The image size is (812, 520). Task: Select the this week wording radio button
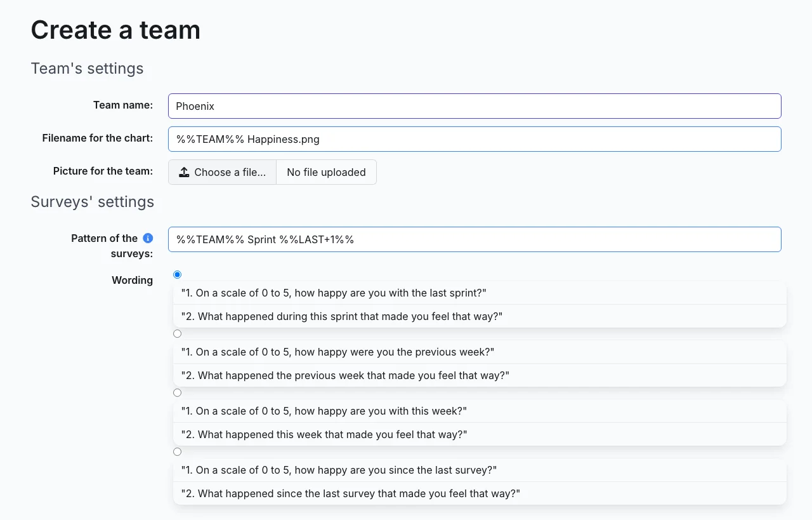coord(177,392)
